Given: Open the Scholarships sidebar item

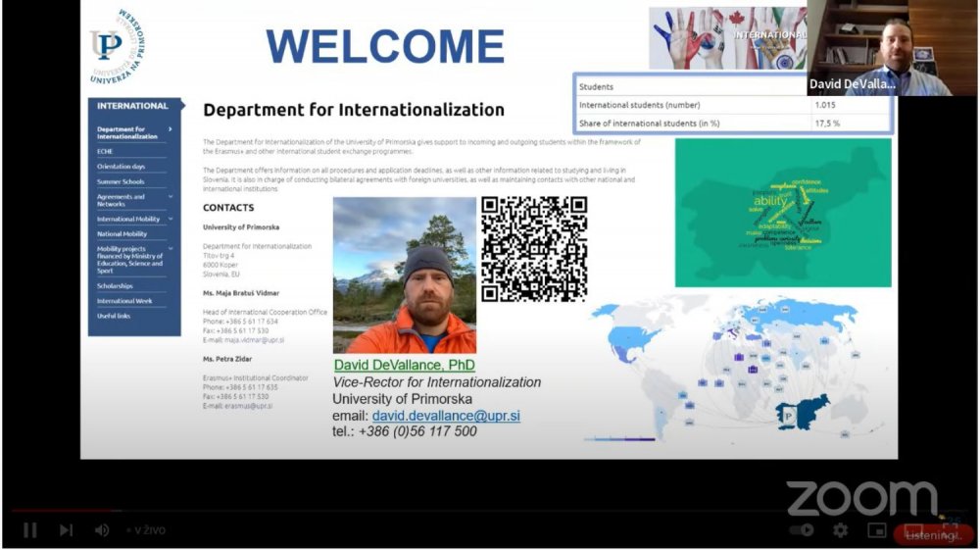Looking at the screenshot, I should click(x=114, y=286).
